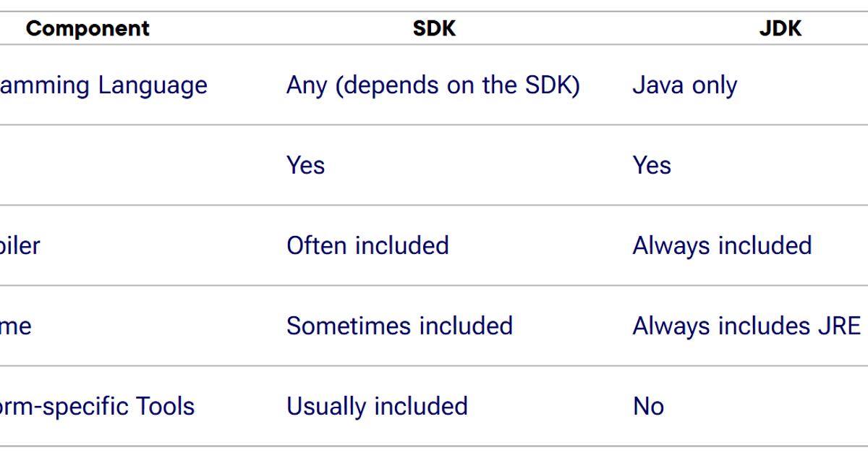Click the 'Java only' cell
This screenshot has height=456, width=868.
pos(684,85)
